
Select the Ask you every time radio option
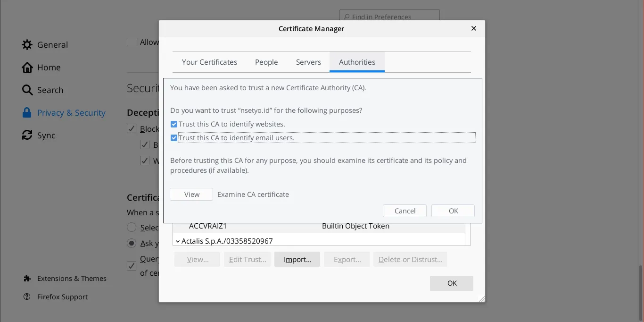132,243
